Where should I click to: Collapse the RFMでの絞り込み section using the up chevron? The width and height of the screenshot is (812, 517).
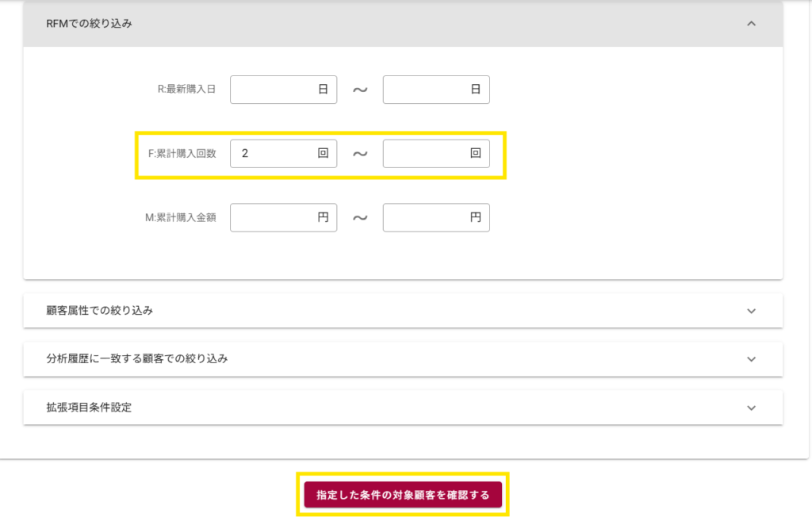(x=751, y=24)
